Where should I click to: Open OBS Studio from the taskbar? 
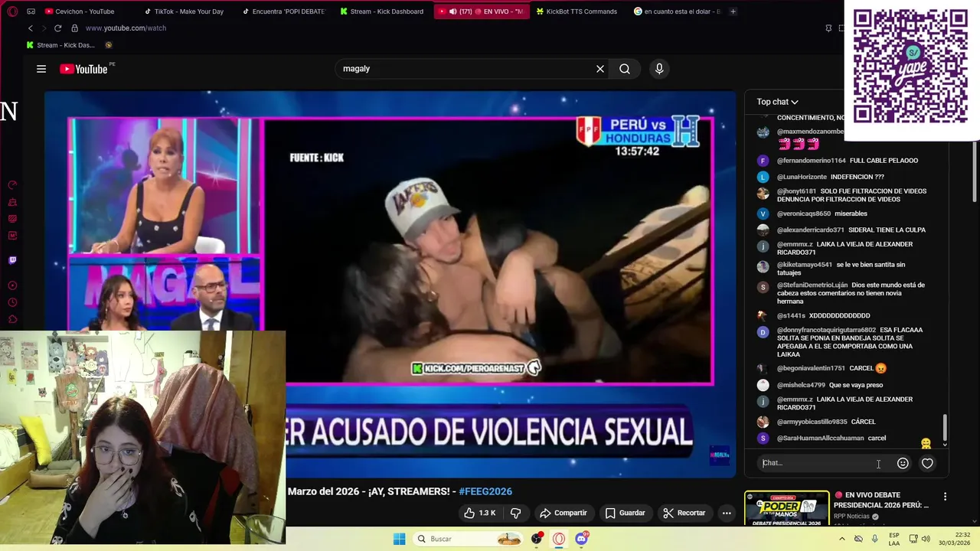[x=537, y=539]
